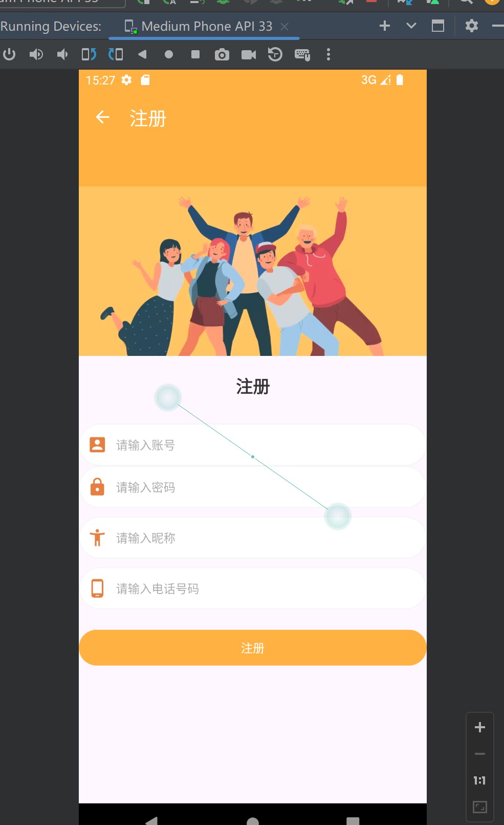Screen dimensions: 504x825
Task: Click the emulator toolbar Back triangle
Action: (142, 54)
